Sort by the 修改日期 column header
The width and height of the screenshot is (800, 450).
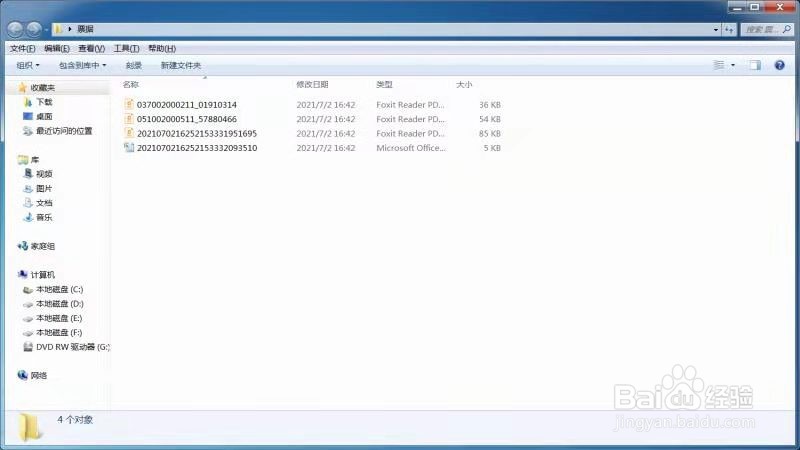[x=312, y=85]
